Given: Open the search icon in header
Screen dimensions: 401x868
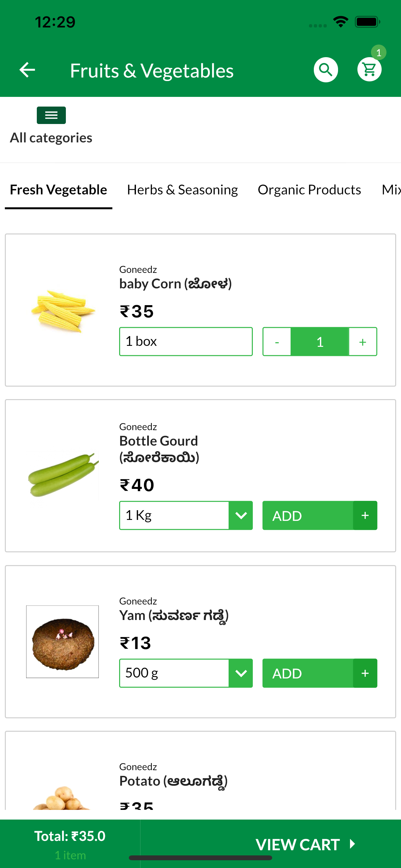Looking at the screenshot, I should 325,70.
